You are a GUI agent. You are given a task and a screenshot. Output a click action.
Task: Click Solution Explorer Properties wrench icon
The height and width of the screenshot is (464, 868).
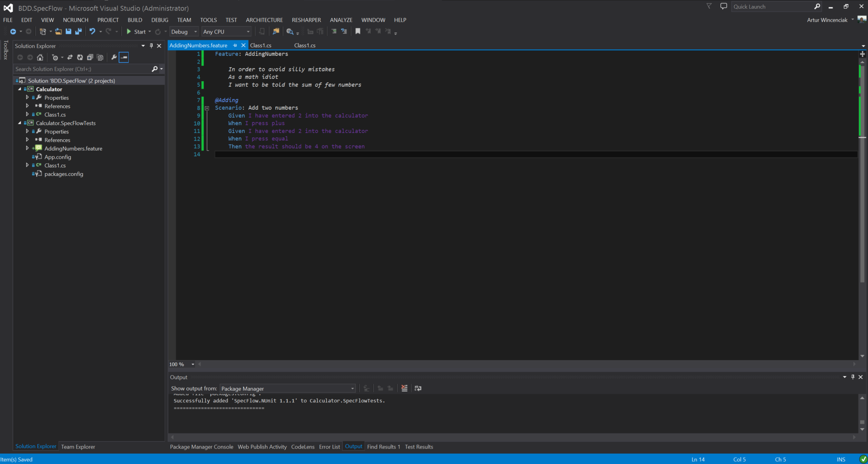(114, 58)
